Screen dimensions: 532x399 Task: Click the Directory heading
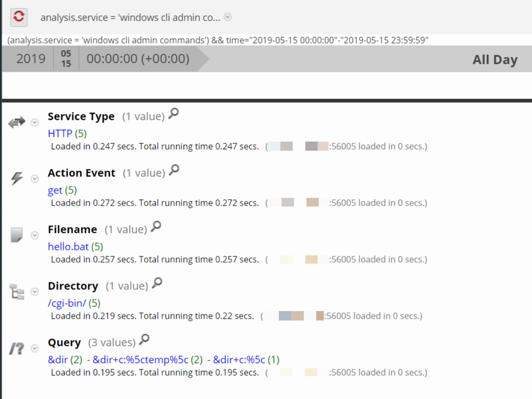click(x=73, y=286)
